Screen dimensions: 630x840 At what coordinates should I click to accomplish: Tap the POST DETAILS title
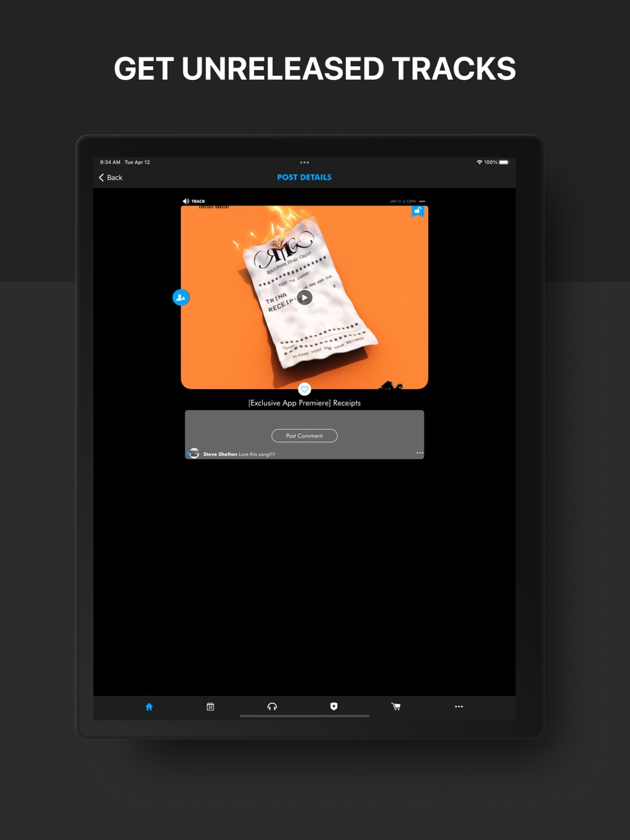[304, 178]
